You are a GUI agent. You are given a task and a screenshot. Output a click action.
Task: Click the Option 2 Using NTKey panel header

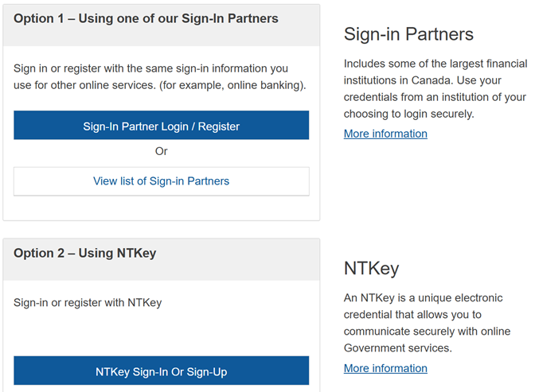pyautogui.click(x=84, y=254)
